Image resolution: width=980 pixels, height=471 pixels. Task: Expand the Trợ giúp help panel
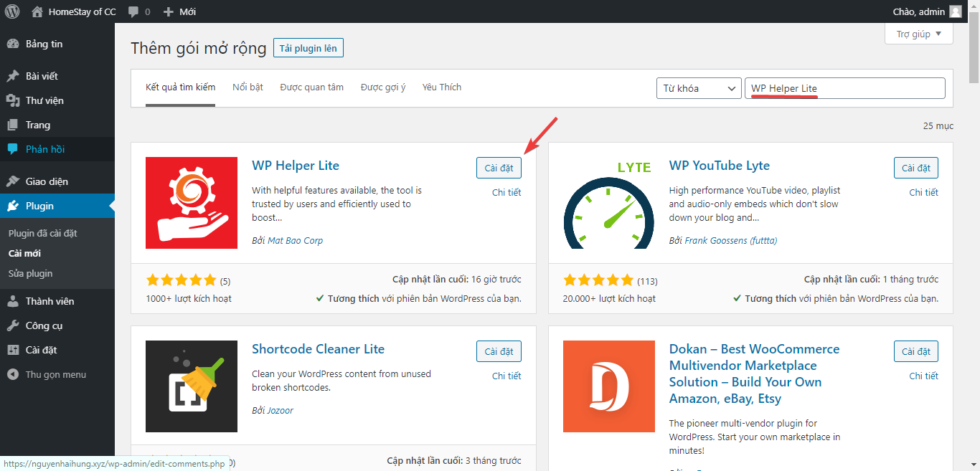tap(918, 34)
